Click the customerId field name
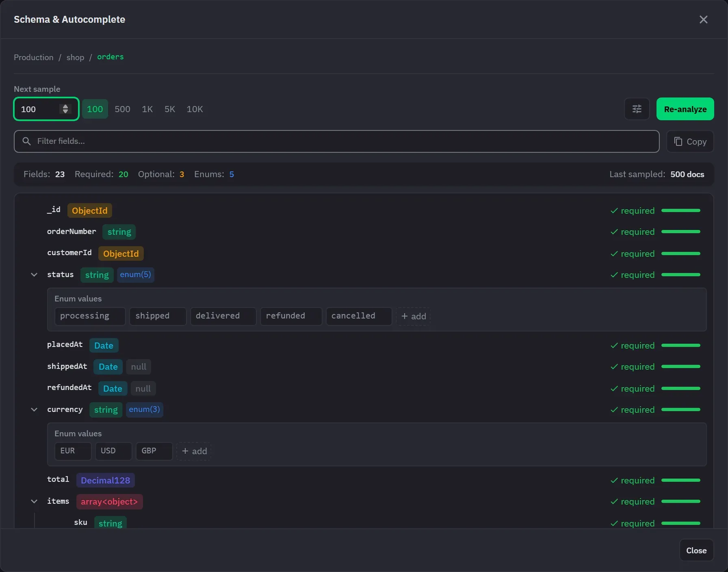Viewport: 728px width, 572px height. [69, 253]
